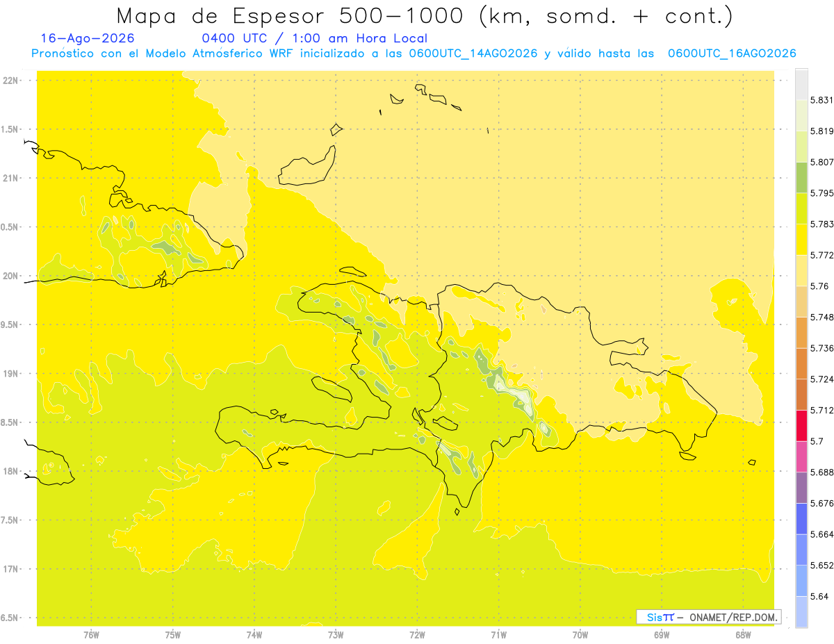The width and height of the screenshot is (834, 644).
Task: Click the legend value 5.688
Action: pos(822,472)
